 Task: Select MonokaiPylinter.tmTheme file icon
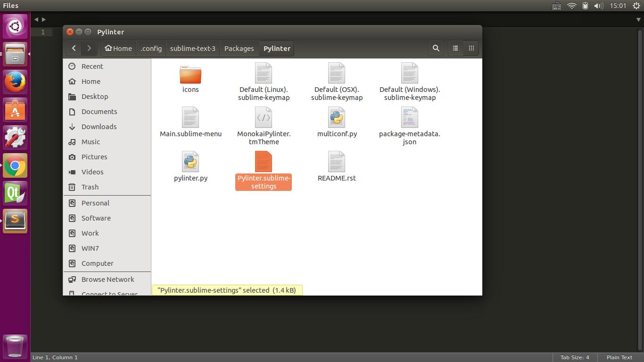pyautogui.click(x=264, y=117)
